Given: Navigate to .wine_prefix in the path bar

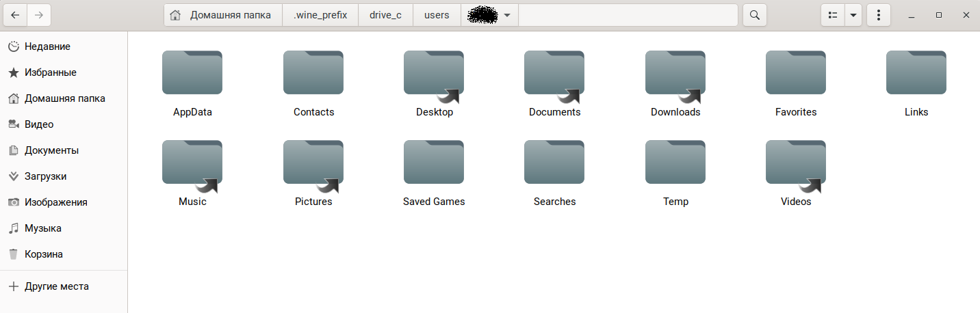Looking at the screenshot, I should tap(320, 15).
